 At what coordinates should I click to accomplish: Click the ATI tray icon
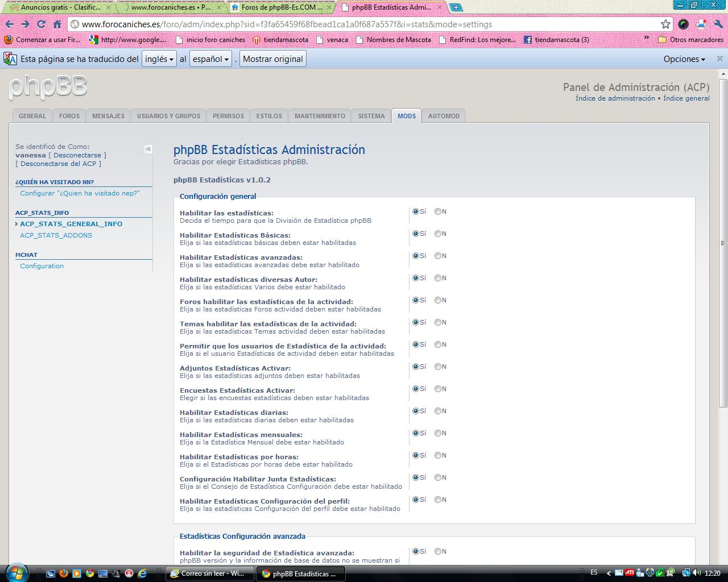pyautogui.click(x=630, y=573)
